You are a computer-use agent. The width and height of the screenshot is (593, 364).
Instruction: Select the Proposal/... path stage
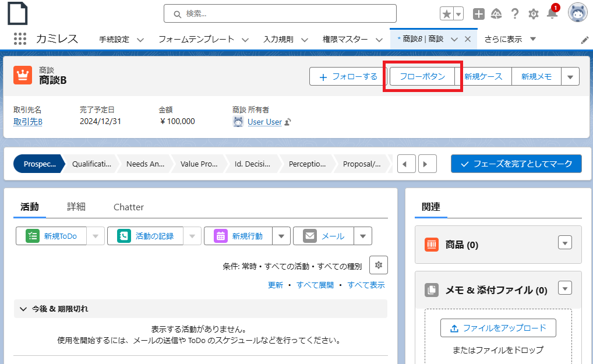362,164
